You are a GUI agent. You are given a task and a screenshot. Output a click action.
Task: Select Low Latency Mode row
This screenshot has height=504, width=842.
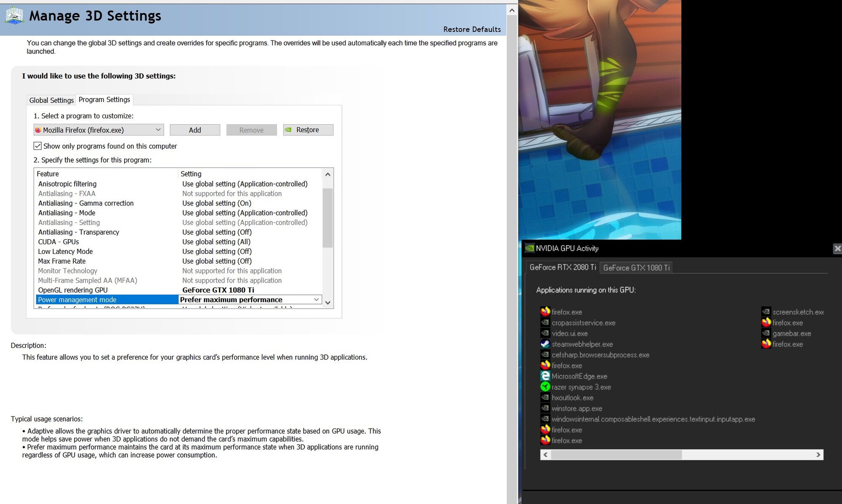point(179,252)
